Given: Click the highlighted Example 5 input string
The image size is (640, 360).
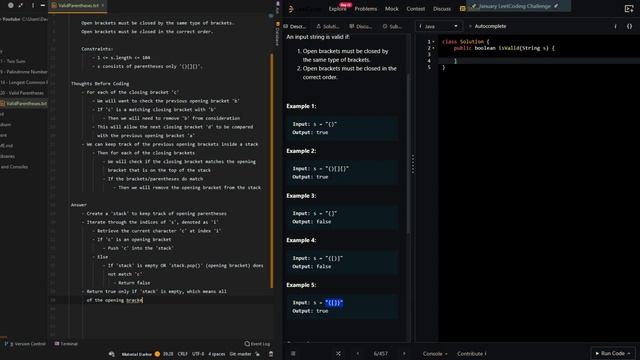Looking at the screenshot, I should click(334, 303).
